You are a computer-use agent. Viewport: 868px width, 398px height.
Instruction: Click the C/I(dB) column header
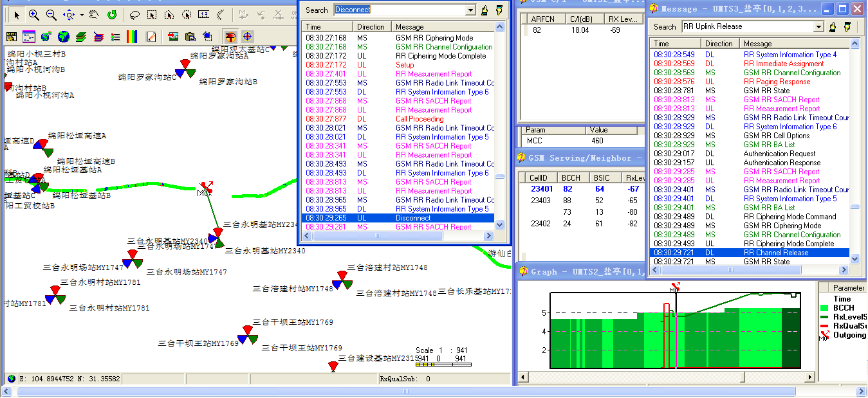click(x=586, y=19)
